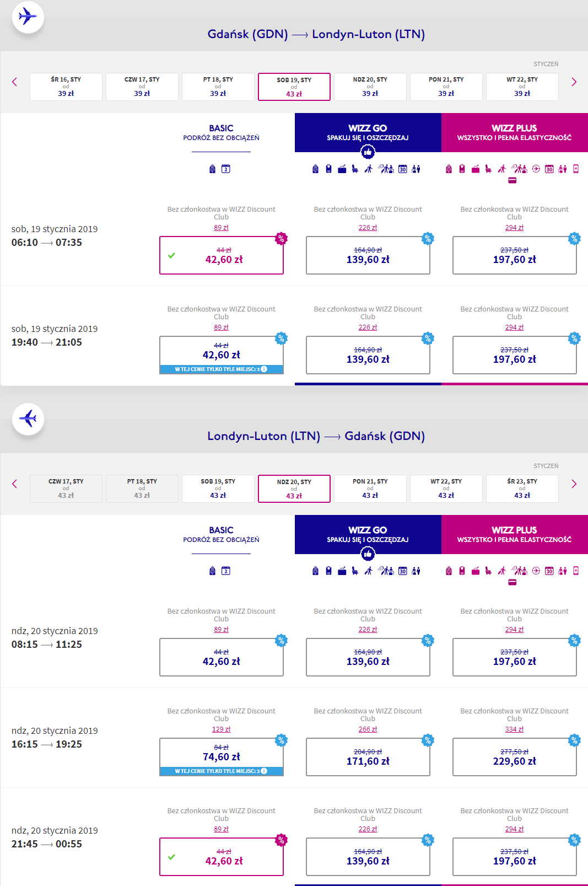Click the '06:10 → 07:35' flight time text
588x886 pixels.
(x=47, y=243)
